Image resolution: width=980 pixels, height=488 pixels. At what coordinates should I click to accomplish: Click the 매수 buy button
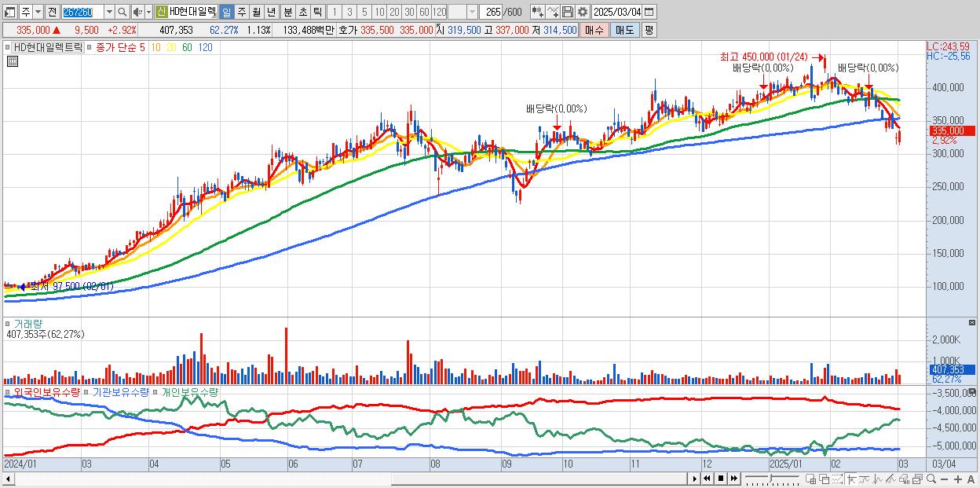coord(594,30)
